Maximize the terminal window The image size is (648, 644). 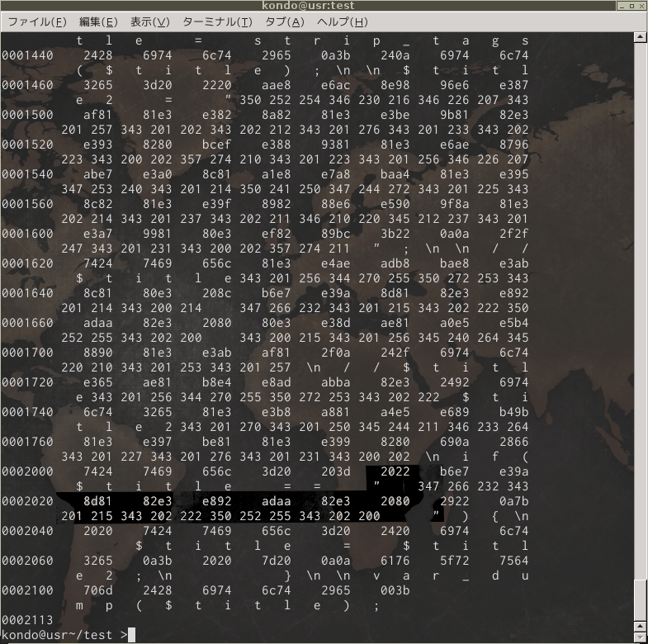(630, 6)
